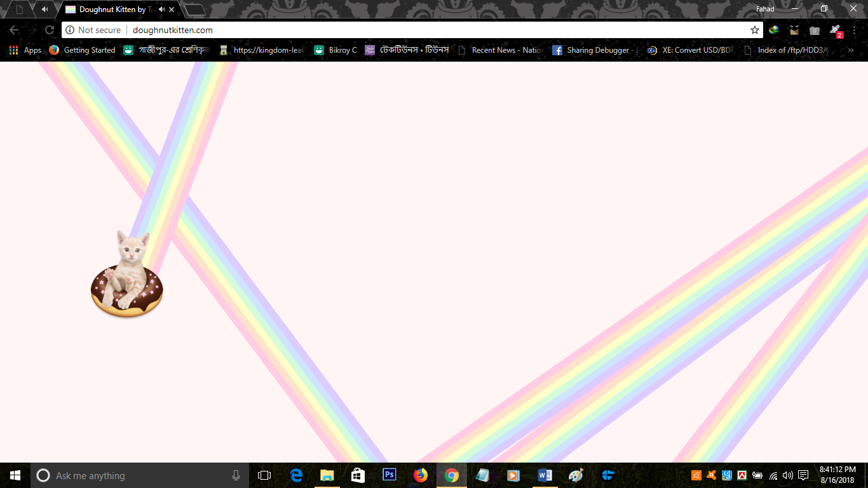This screenshot has height=488, width=868.
Task: Open a new tab
Action: 194,10
